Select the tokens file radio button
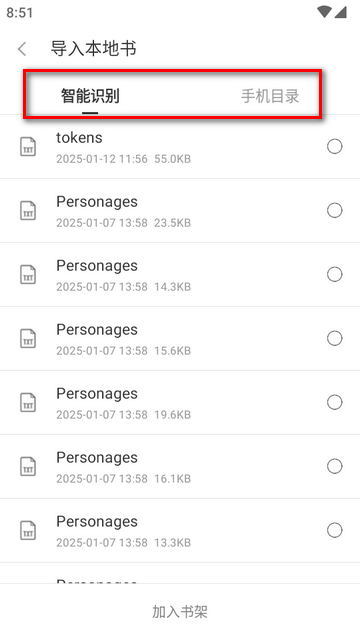This screenshot has width=360, height=640. tap(335, 147)
